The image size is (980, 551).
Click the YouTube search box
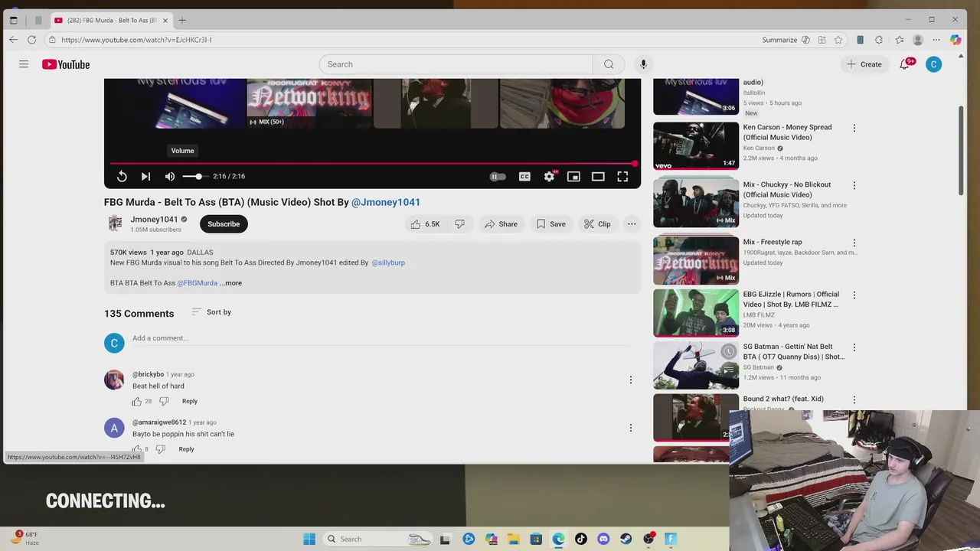pyautogui.click(x=456, y=64)
